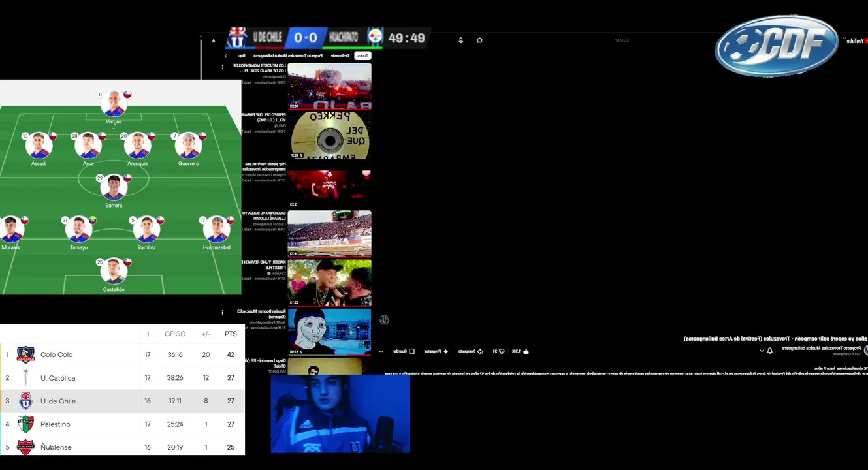Click the Preguntar sparkle button

click(436, 351)
